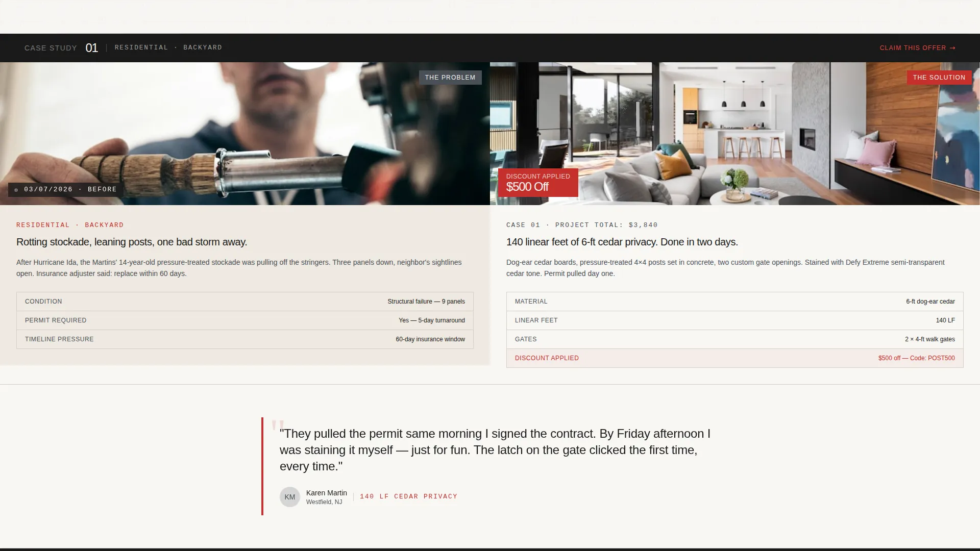Click the 140 LF Cedar Privacy tag
980x551 pixels.
click(408, 496)
